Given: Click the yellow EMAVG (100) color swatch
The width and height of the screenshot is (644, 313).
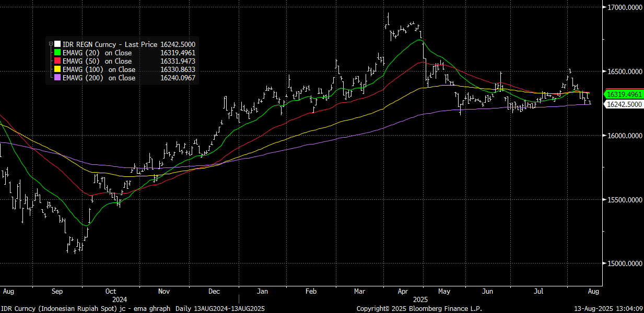Looking at the screenshot, I should click(57, 70).
